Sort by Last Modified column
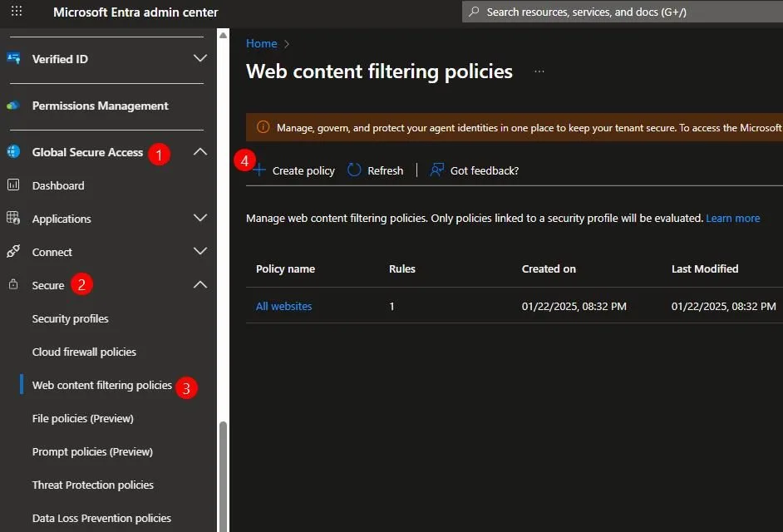The height and width of the screenshot is (532, 783). 705,268
